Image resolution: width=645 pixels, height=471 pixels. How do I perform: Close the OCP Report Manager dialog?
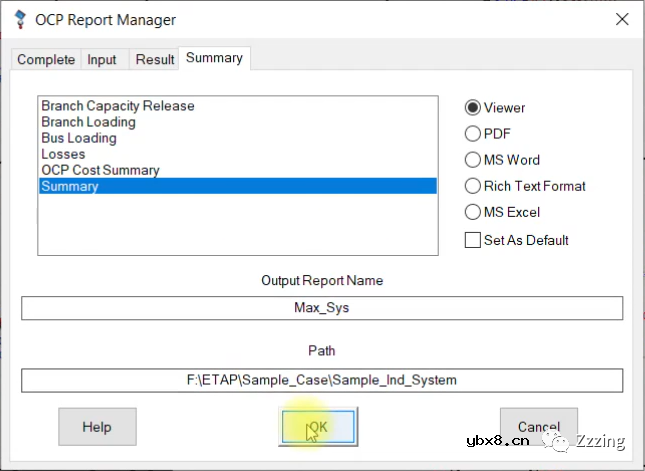point(622,20)
